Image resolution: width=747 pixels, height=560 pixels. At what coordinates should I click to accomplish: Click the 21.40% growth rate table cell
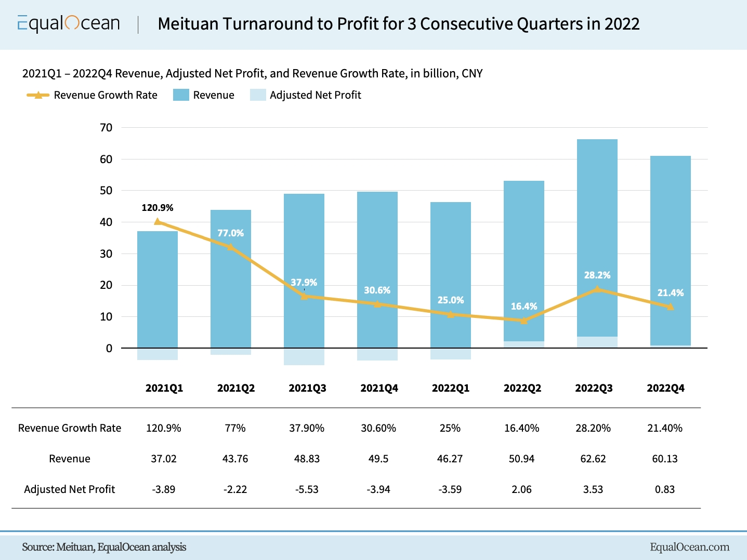coord(665,428)
